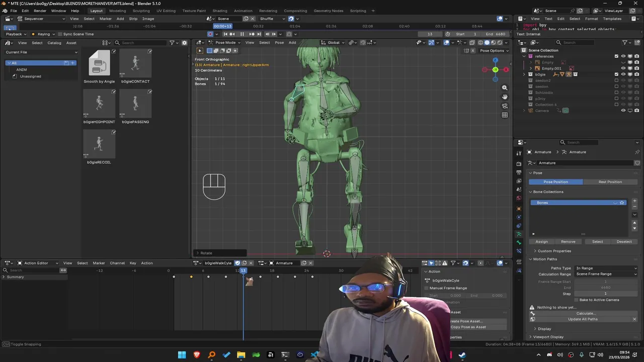Open the Paths Type dropdown
Viewport: 644px width, 362px height.
[x=606, y=268]
